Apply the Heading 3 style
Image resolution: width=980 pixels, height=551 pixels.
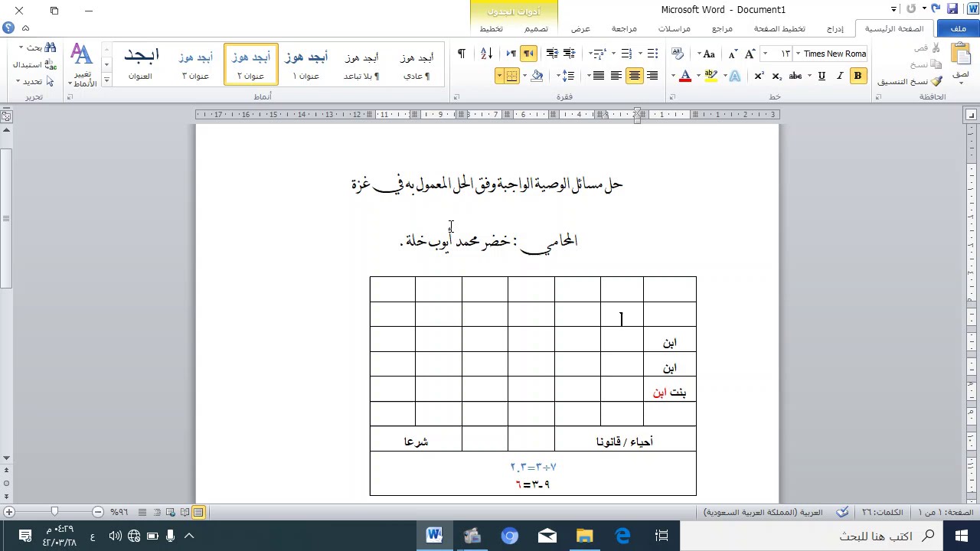pos(195,64)
